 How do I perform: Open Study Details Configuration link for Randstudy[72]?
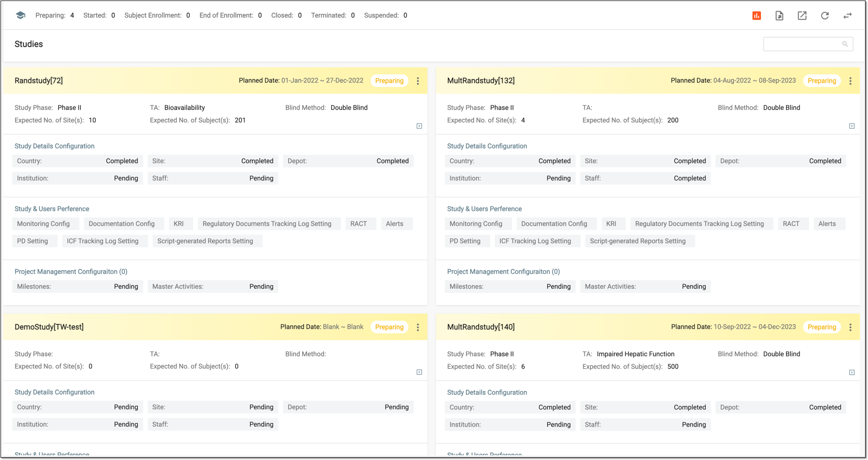[55, 146]
